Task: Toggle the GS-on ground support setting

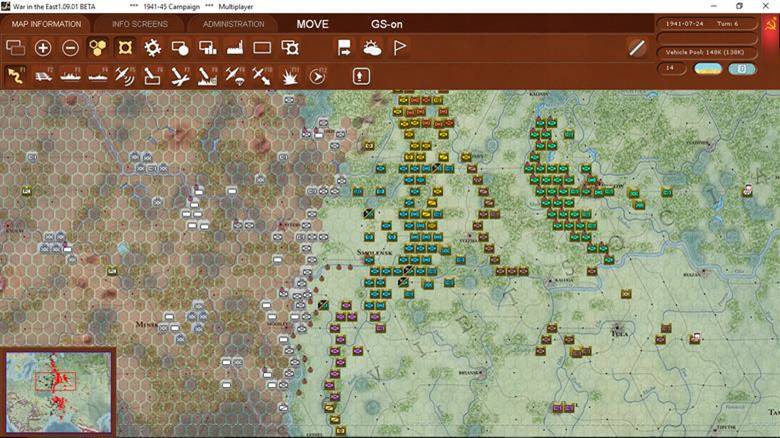Action: point(387,24)
